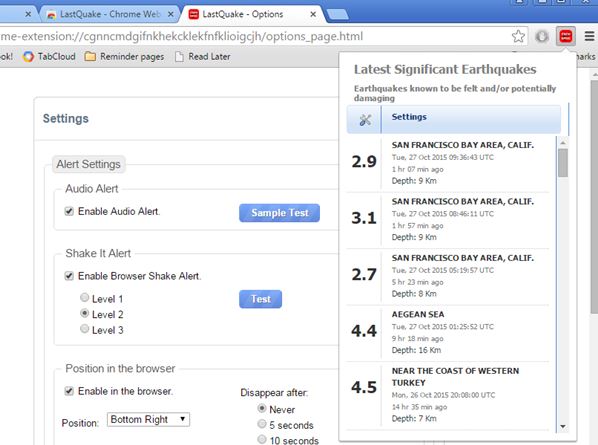Viewport: 598px width, 445px height.
Task: Click the popup scrollbar down arrow
Action: pyautogui.click(x=563, y=426)
